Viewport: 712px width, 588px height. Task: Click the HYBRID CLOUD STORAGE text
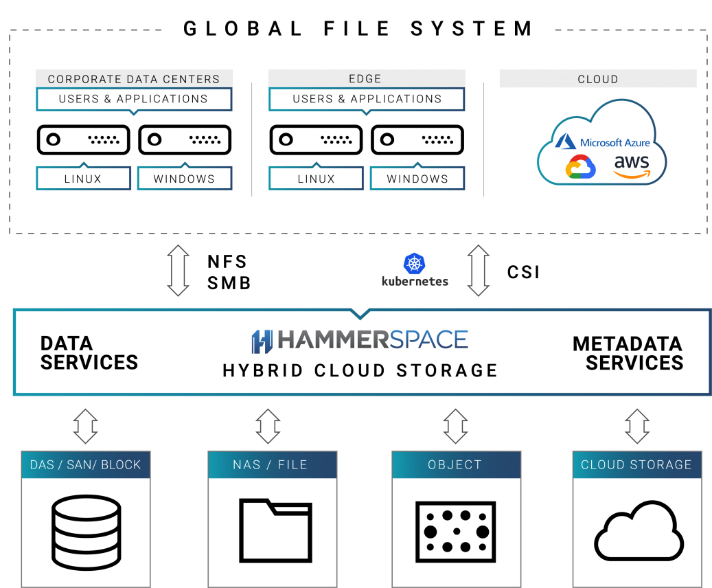click(360, 371)
